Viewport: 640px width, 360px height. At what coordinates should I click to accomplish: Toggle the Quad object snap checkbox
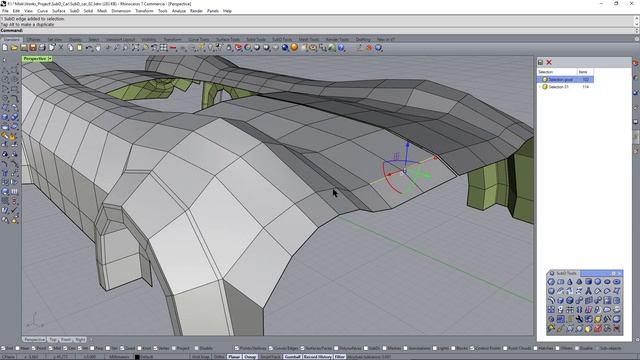[122, 348]
